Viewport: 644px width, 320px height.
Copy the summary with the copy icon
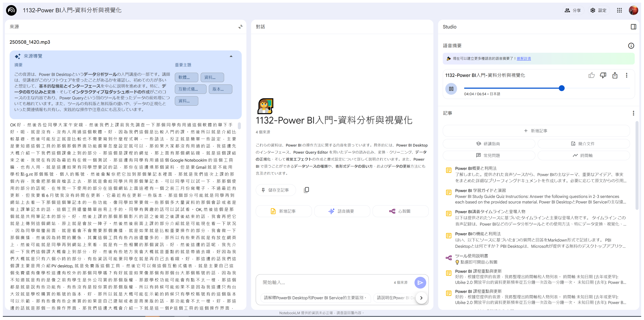(x=306, y=190)
